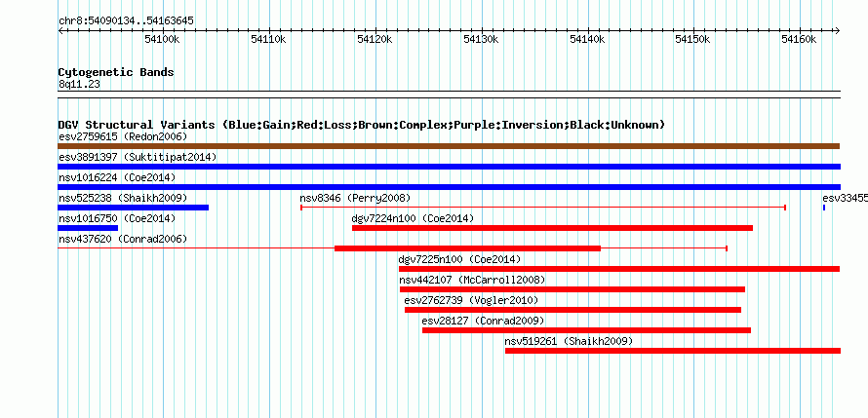868x418 pixels.
Task: Open the nsv519261 (Shaikh2009) label
Action: point(569,341)
